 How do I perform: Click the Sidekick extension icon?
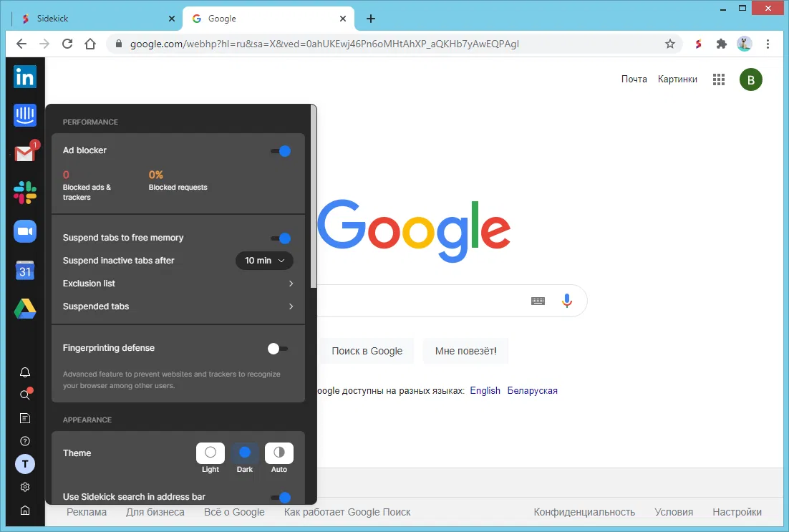click(698, 44)
